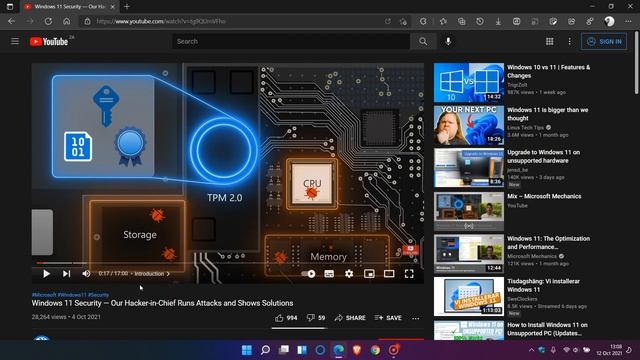
Task: Open Edge browsing History
Action: 480,21
